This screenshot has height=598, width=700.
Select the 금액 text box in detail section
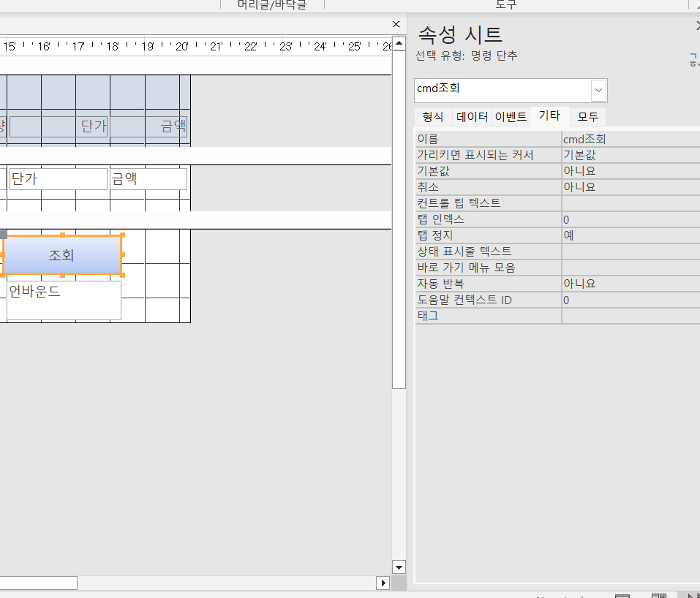click(x=148, y=179)
